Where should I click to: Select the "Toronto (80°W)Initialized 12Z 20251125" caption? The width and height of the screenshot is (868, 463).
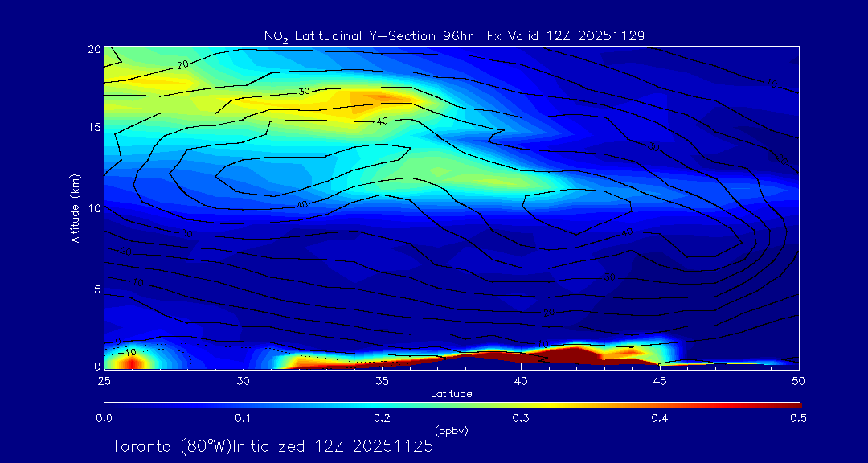click(x=272, y=446)
